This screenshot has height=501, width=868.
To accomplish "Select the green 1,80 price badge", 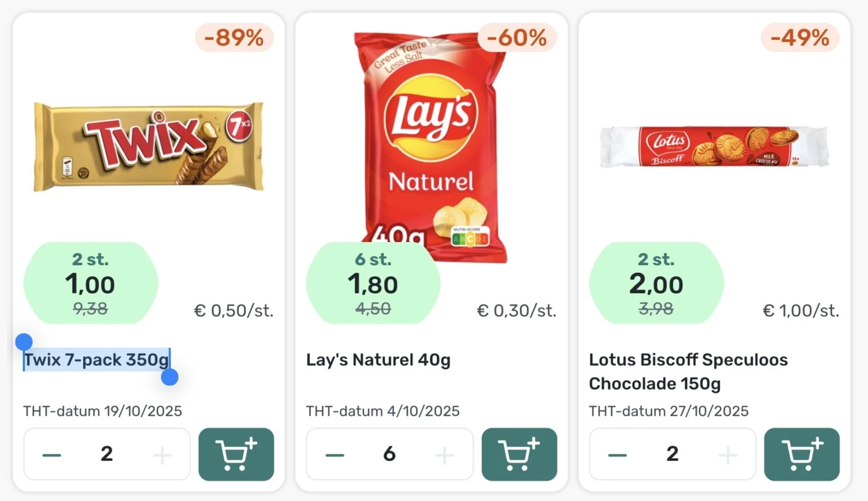I will (x=373, y=283).
